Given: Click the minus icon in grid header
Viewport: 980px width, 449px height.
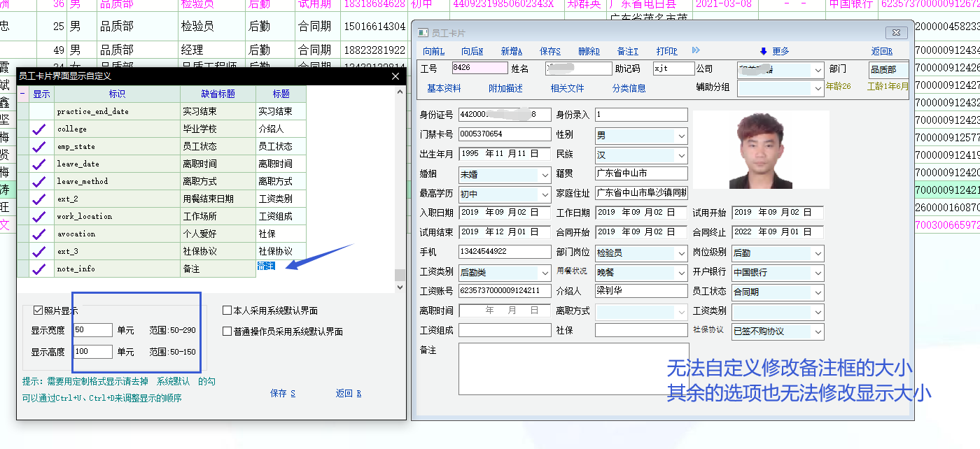Looking at the screenshot, I should [23, 94].
